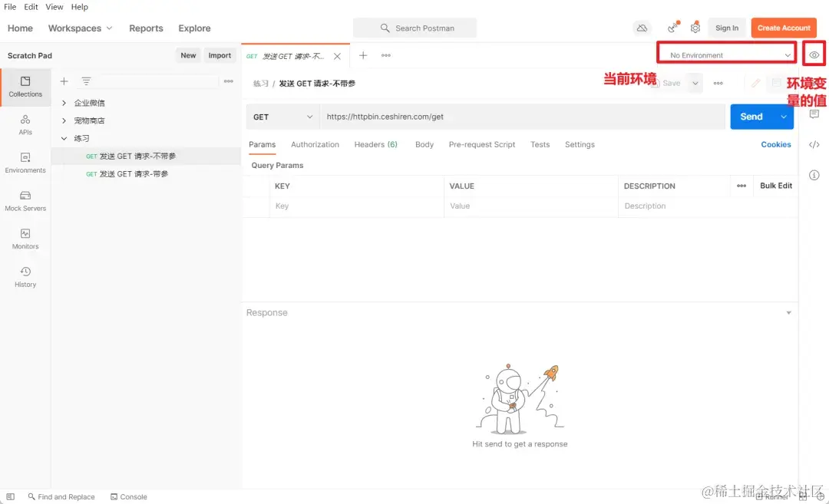Click the cloud offline sync icon
Viewport: 829px width, 504px height.
pos(642,28)
